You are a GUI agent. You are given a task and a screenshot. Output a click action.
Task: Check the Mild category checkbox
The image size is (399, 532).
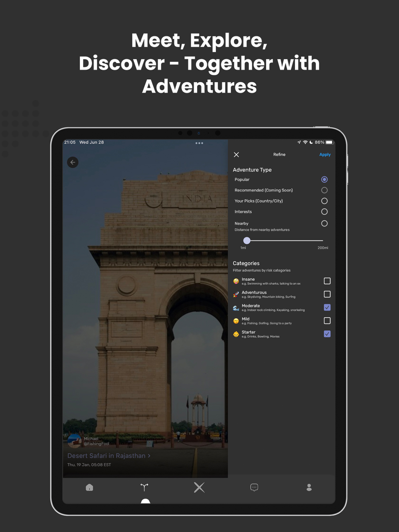[327, 321]
